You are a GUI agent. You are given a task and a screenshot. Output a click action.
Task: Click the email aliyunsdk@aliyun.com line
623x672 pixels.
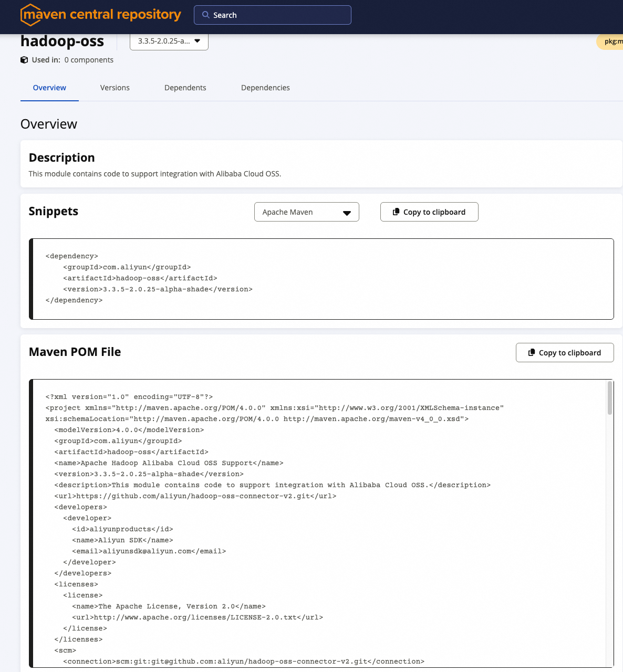tap(149, 551)
